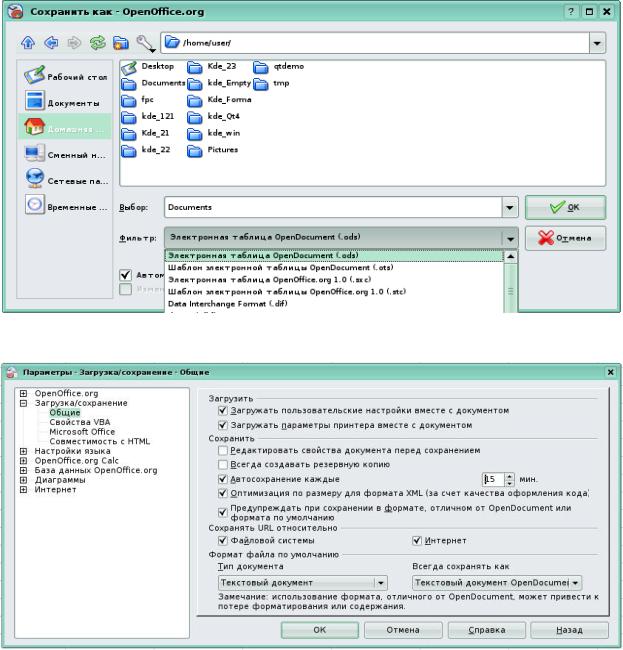The height and width of the screenshot is (650, 623).
Task: Open Рабочий стол in places sidebar
Action: coord(65,76)
